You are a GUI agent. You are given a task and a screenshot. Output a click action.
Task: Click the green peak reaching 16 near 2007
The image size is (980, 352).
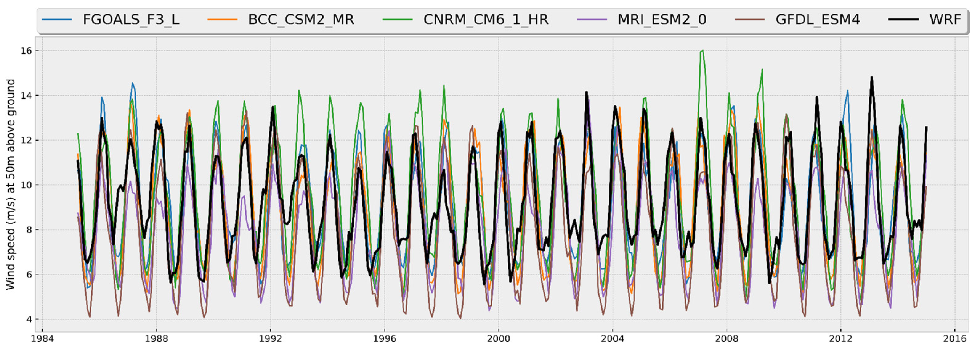(702, 51)
